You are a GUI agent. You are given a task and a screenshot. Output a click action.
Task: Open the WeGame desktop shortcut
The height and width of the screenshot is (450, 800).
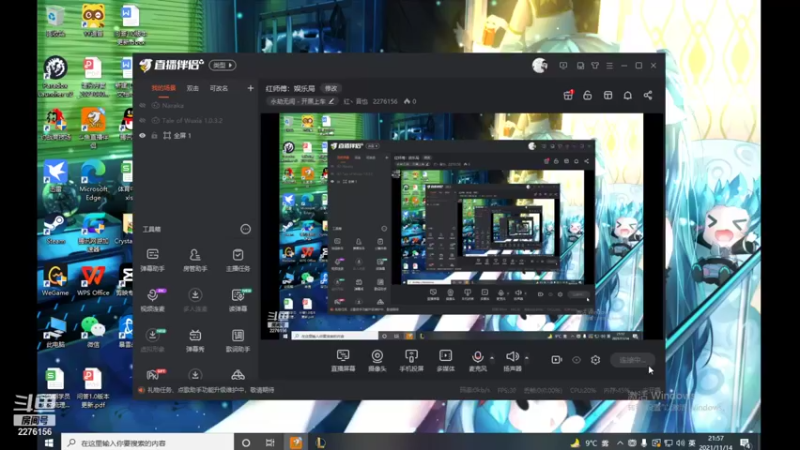(x=55, y=281)
